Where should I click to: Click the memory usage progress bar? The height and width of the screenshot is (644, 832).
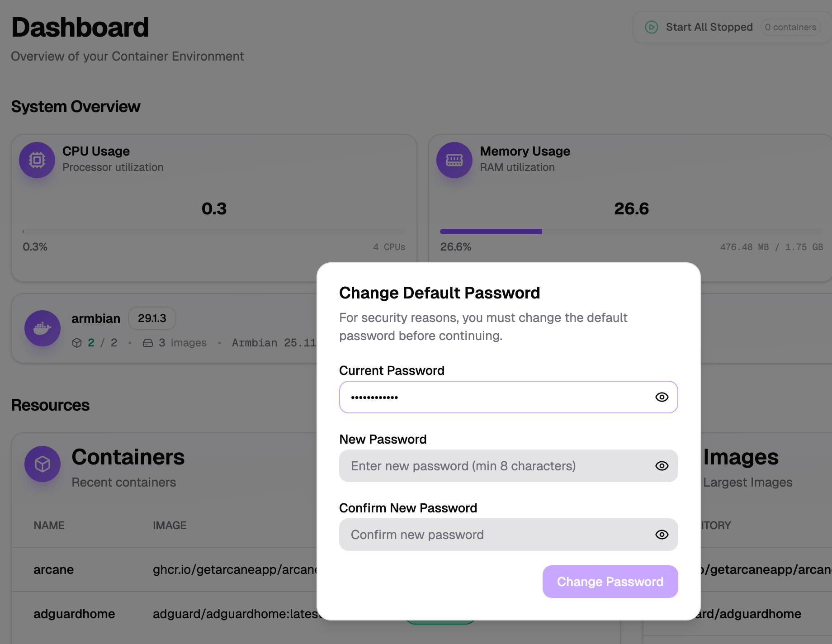(632, 232)
